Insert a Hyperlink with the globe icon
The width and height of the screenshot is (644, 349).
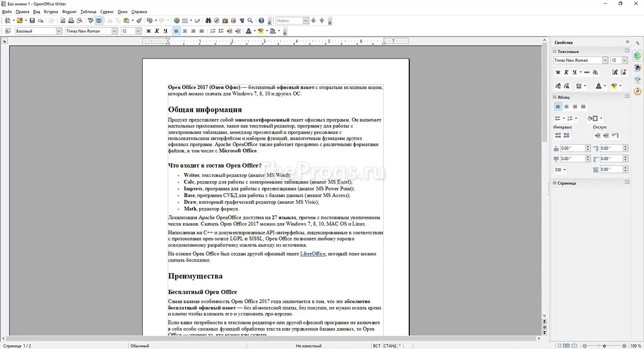click(x=177, y=21)
